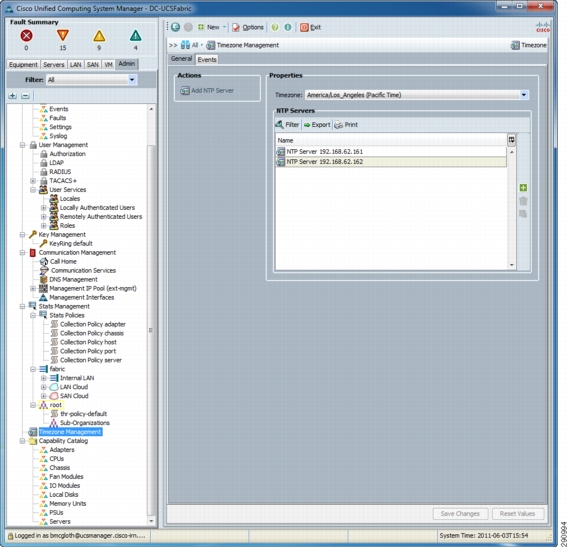Switch to the LAN tab

pyautogui.click(x=75, y=65)
